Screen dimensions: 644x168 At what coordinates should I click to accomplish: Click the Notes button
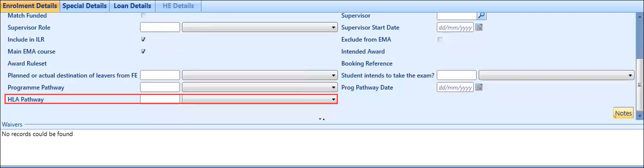tap(623, 113)
